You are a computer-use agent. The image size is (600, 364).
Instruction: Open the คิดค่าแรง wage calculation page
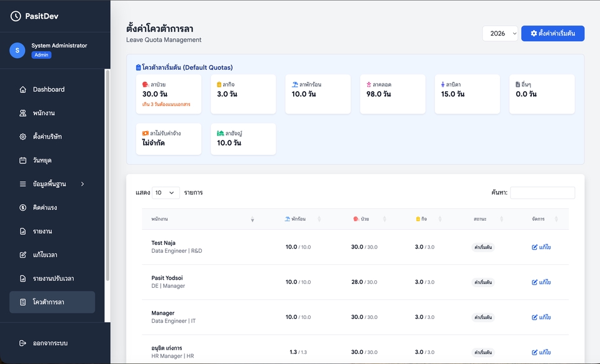(52, 208)
